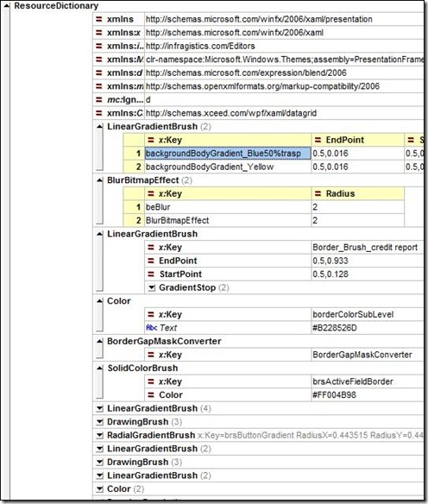
Task: Click the borderColorSubLevel value
Action: coord(353,314)
